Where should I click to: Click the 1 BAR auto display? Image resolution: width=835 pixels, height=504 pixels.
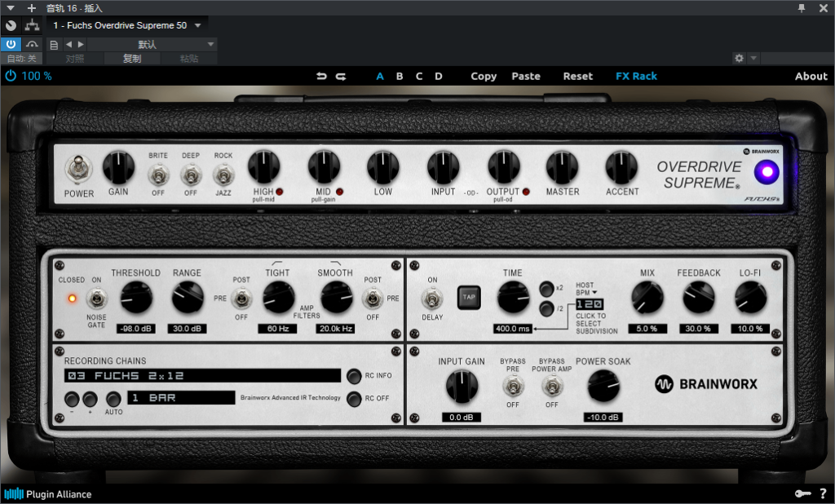pyautogui.click(x=181, y=398)
